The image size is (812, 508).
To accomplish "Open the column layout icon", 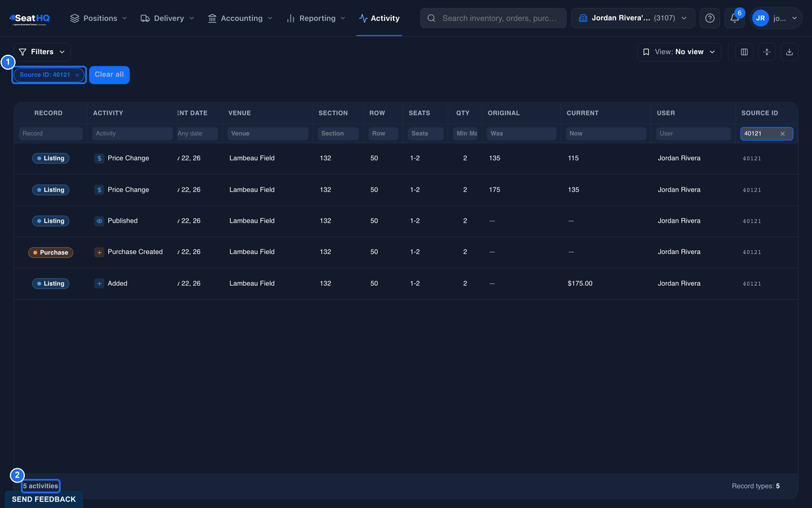I will (744, 52).
